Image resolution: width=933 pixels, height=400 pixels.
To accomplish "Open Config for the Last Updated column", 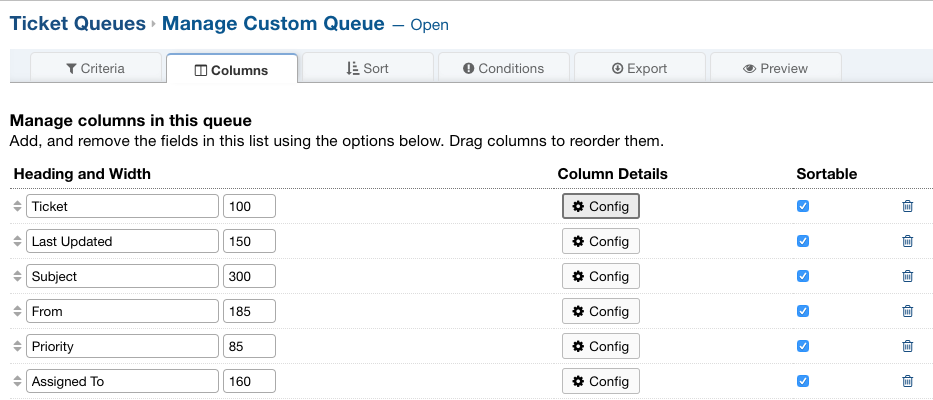I will 600,241.
